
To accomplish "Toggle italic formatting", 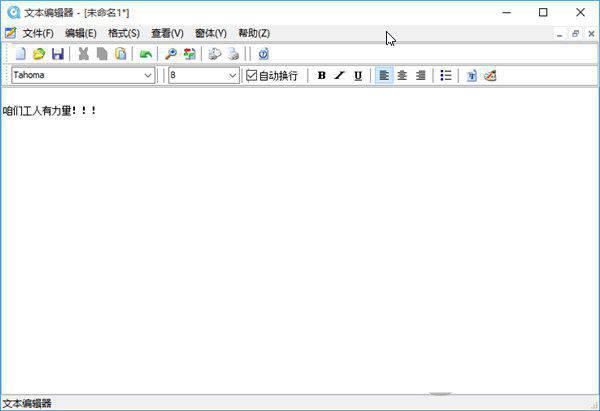I will (339, 76).
